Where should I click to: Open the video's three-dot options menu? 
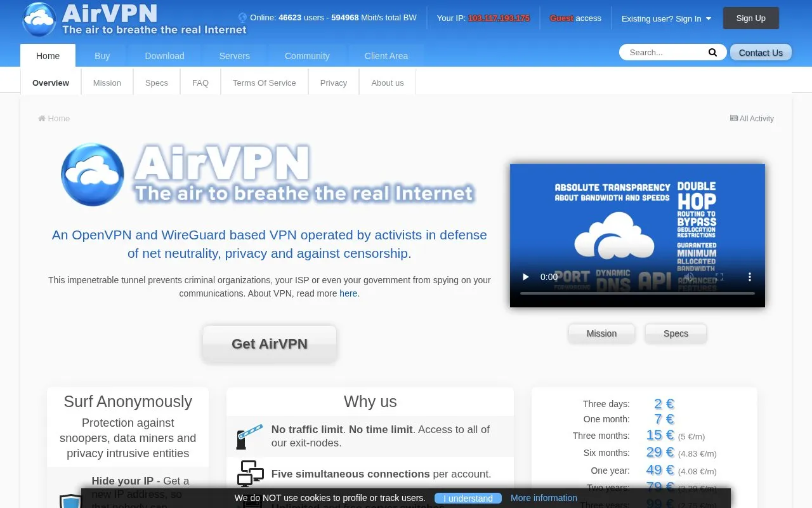[750, 277]
